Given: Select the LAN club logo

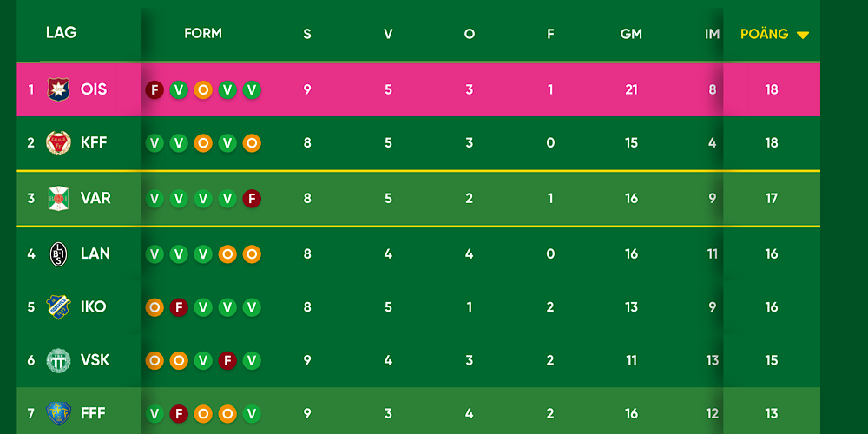Looking at the screenshot, I should pos(58,254).
